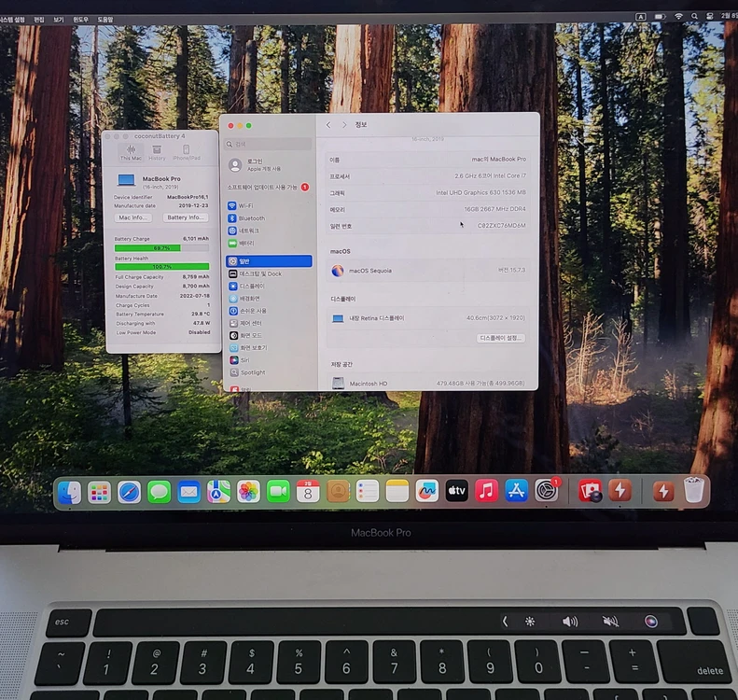This screenshot has width=738, height=700.
Task: Click serial number C02ZXC76MD6M
Action: [x=501, y=226]
